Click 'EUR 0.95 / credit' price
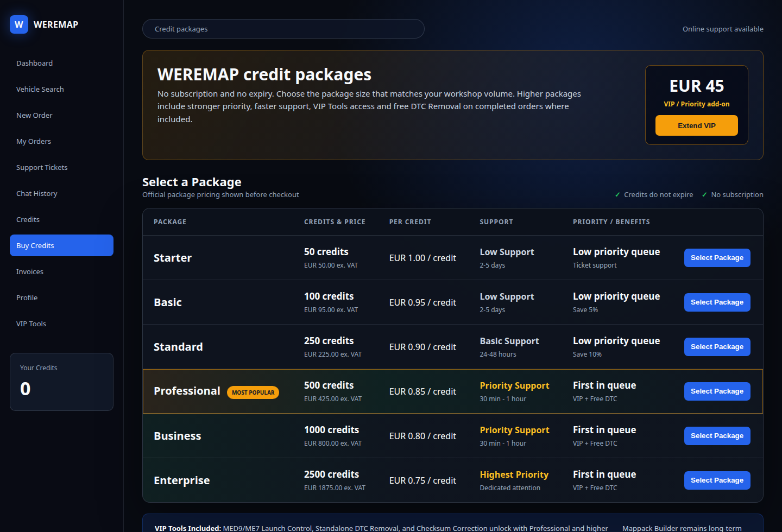 point(422,303)
